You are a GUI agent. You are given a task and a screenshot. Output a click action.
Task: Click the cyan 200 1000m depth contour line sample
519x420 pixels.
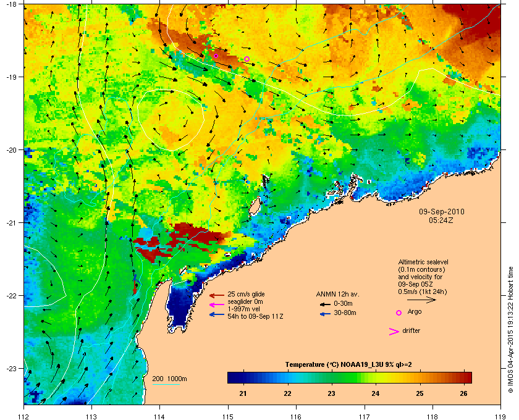tap(166, 385)
